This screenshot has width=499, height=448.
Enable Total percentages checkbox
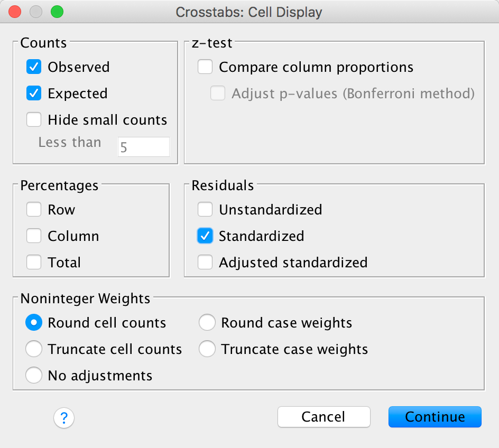point(34,263)
